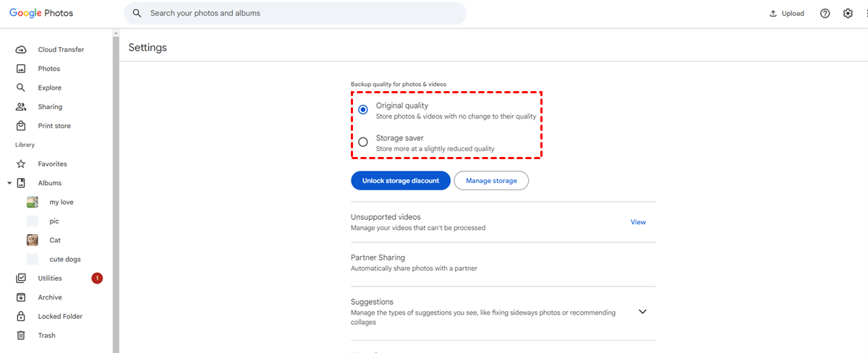Open the help question mark icon
This screenshot has height=353, width=868.
tap(825, 14)
